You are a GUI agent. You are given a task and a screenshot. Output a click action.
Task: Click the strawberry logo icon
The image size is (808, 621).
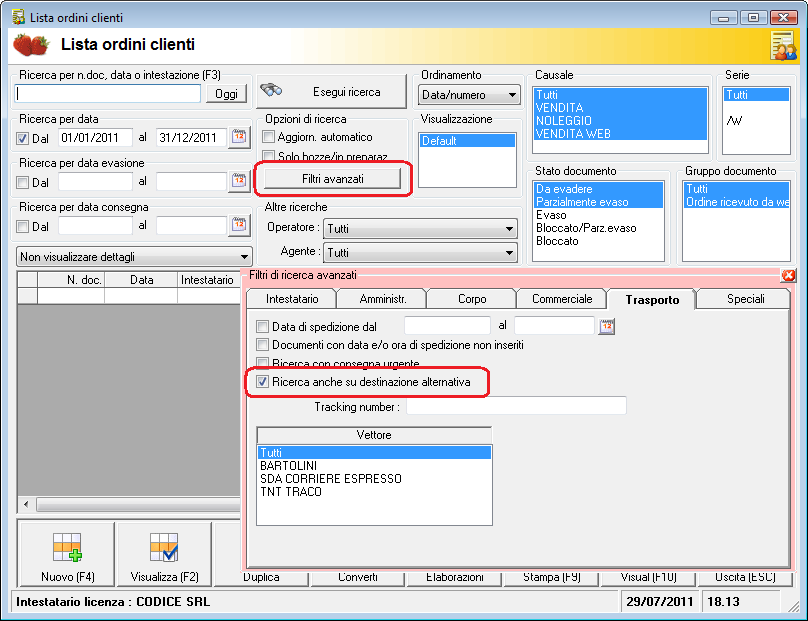(x=31, y=45)
